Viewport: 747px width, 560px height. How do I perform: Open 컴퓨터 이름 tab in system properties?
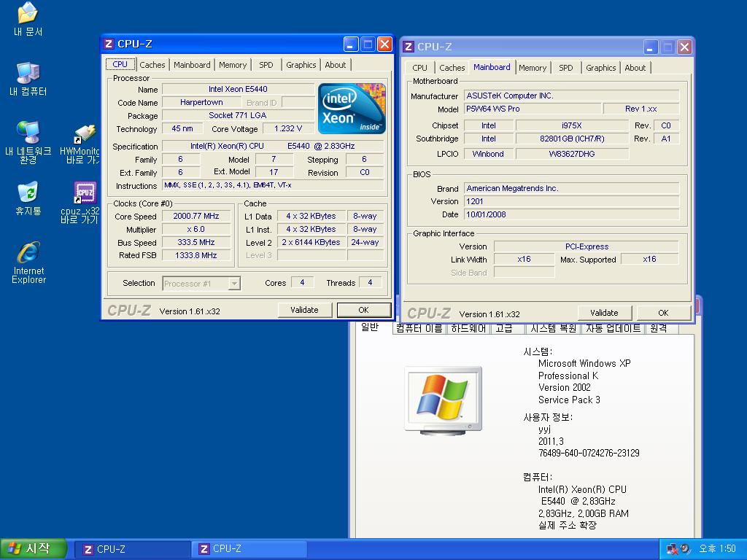[419, 329]
